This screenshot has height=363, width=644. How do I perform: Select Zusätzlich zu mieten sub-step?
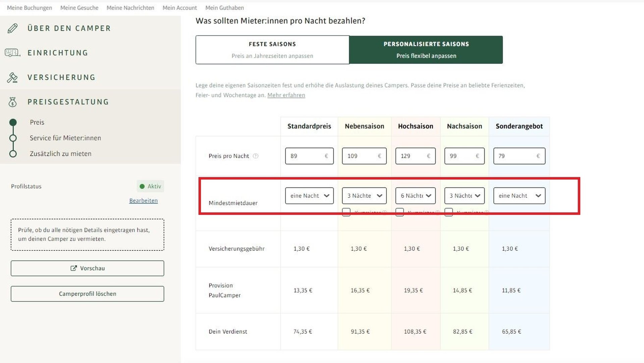pos(61,154)
